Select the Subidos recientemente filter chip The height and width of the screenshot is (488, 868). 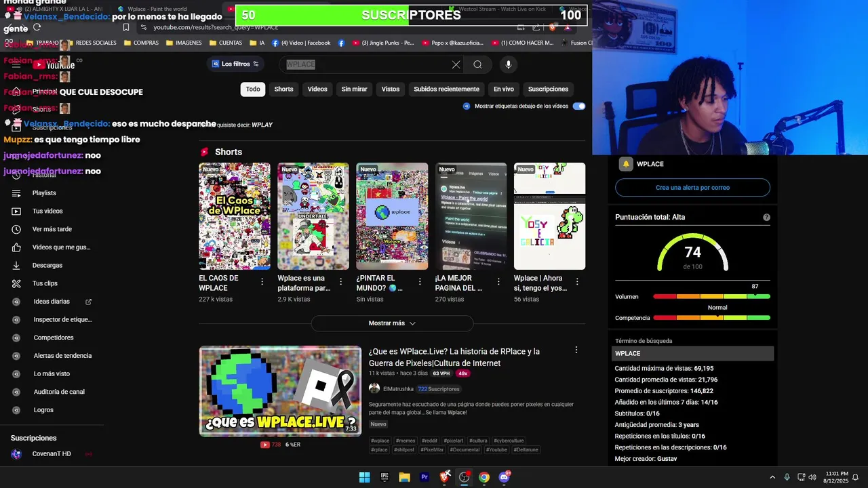pos(446,89)
